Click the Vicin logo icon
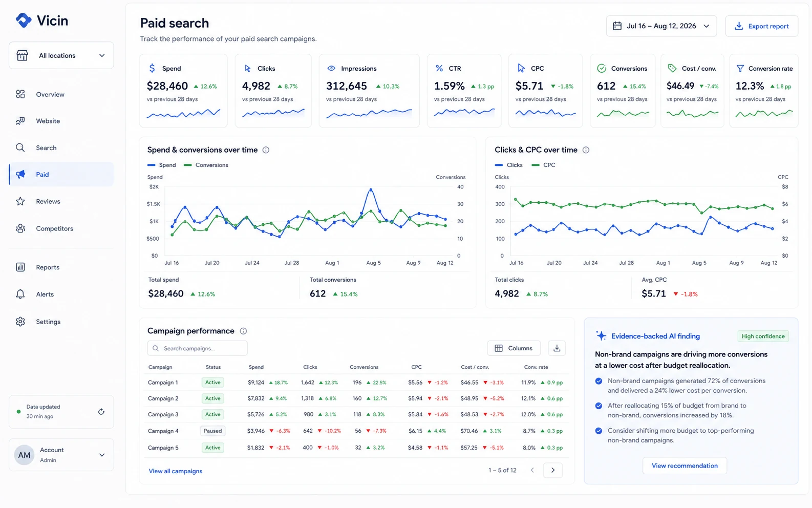Viewport: 812px width, 508px height. pos(24,20)
